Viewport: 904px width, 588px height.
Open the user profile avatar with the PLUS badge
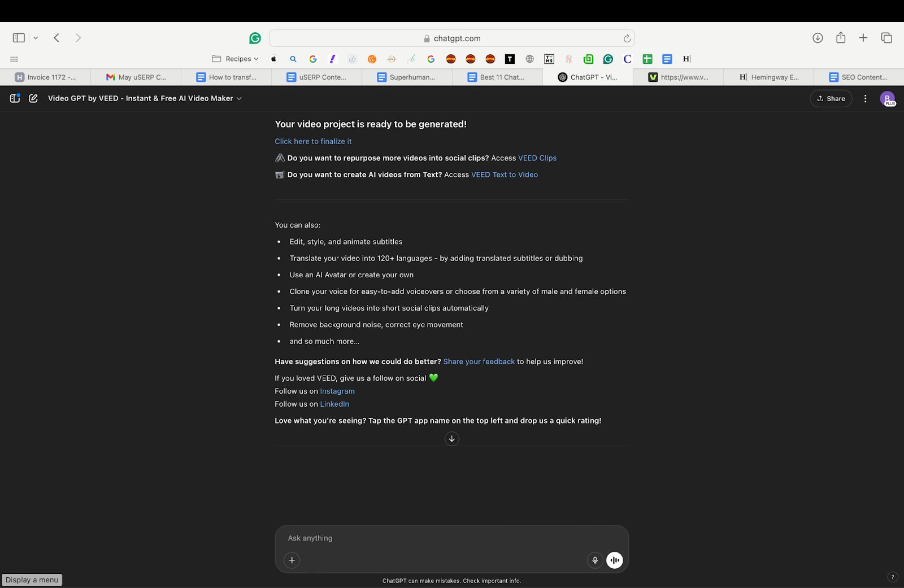[887, 98]
